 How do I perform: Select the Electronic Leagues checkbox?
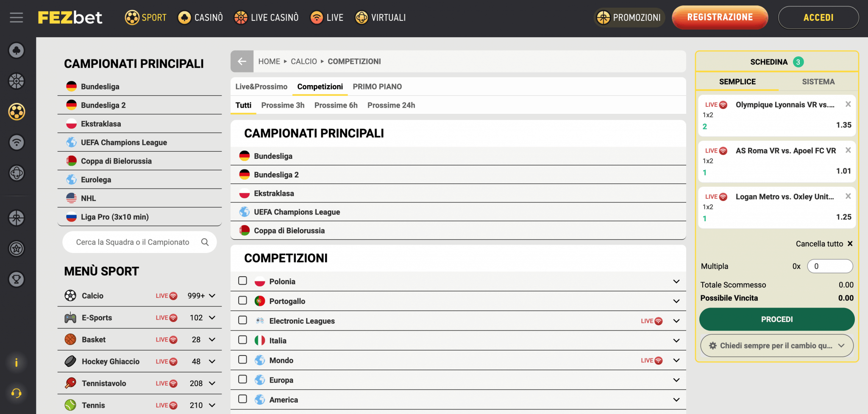[242, 320]
